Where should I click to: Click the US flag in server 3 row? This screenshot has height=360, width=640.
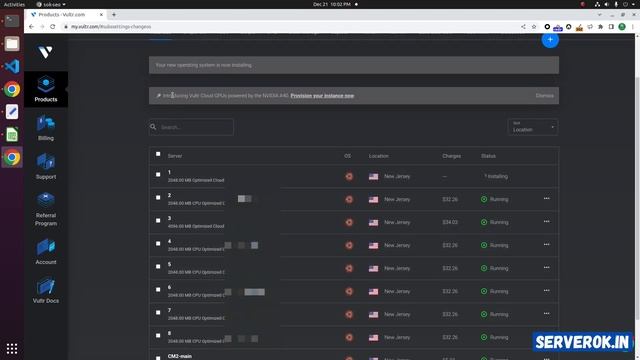point(373,222)
